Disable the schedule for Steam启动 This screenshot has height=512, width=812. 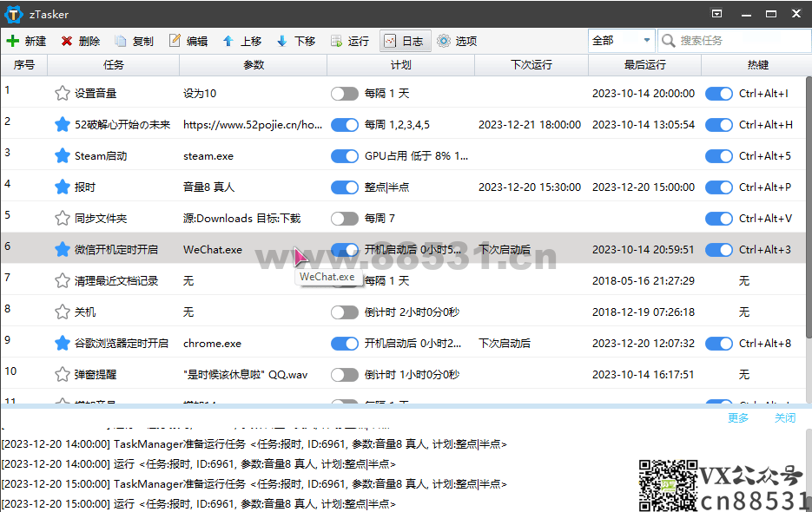[x=345, y=156]
